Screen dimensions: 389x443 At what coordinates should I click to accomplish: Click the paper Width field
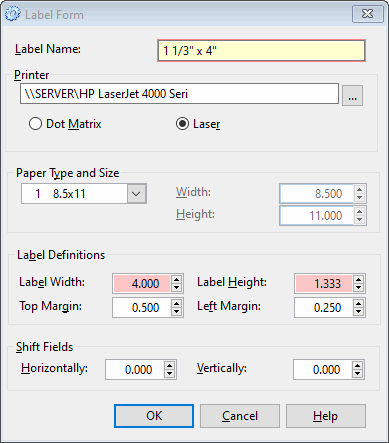(316, 193)
